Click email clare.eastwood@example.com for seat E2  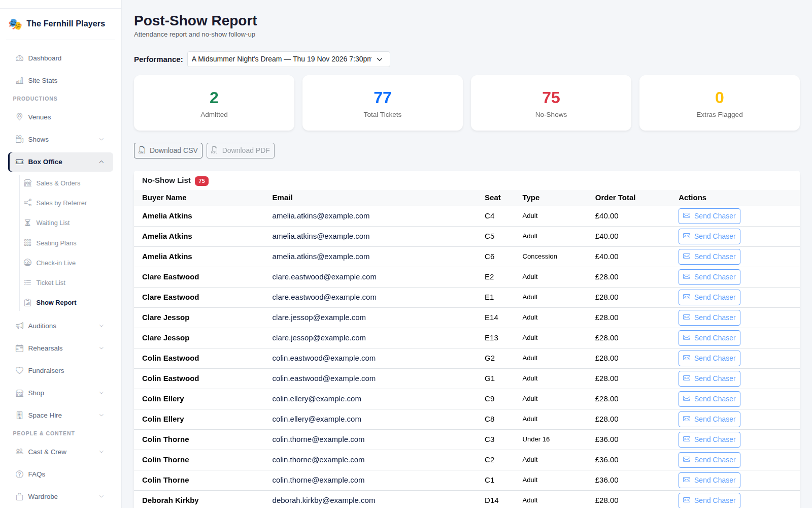(324, 277)
